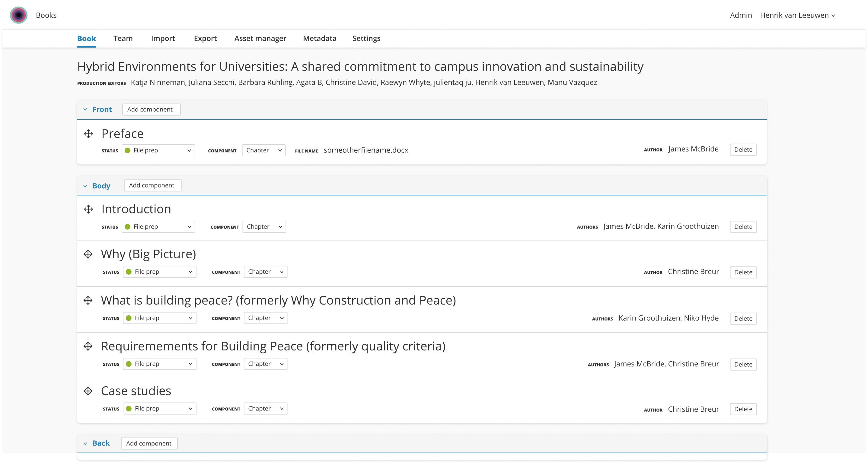Open Requiremements chapter status dropdown
868x463 pixels.
pyautogui.click(x=160, y=364)
